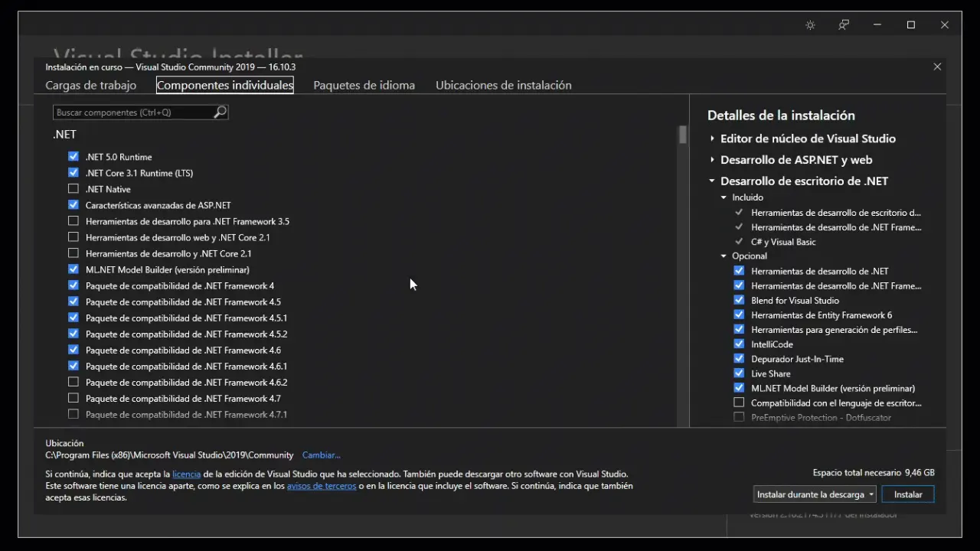Switch to Cargas de trabajo tab
The image size is (980, 551).
tap(90, 86)
